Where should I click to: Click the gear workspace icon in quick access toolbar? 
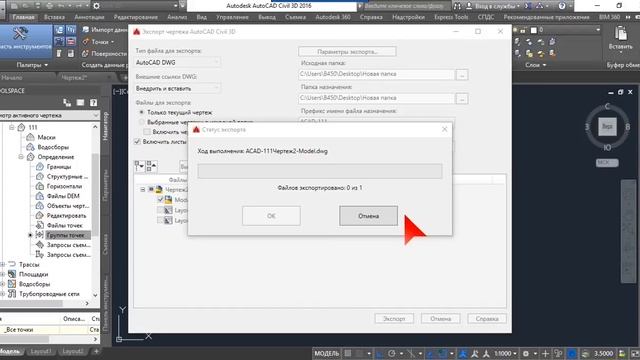coord(96,6)
